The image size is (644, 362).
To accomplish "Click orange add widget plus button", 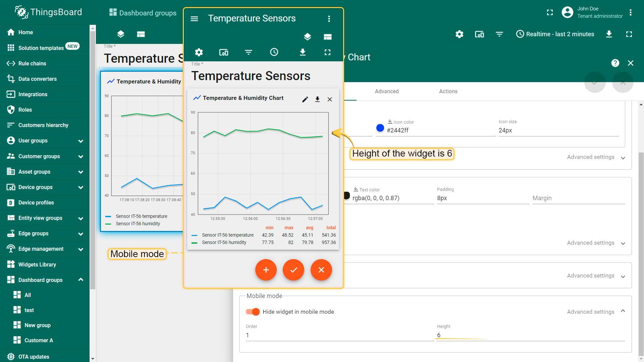I will click(x=266, y=270).
